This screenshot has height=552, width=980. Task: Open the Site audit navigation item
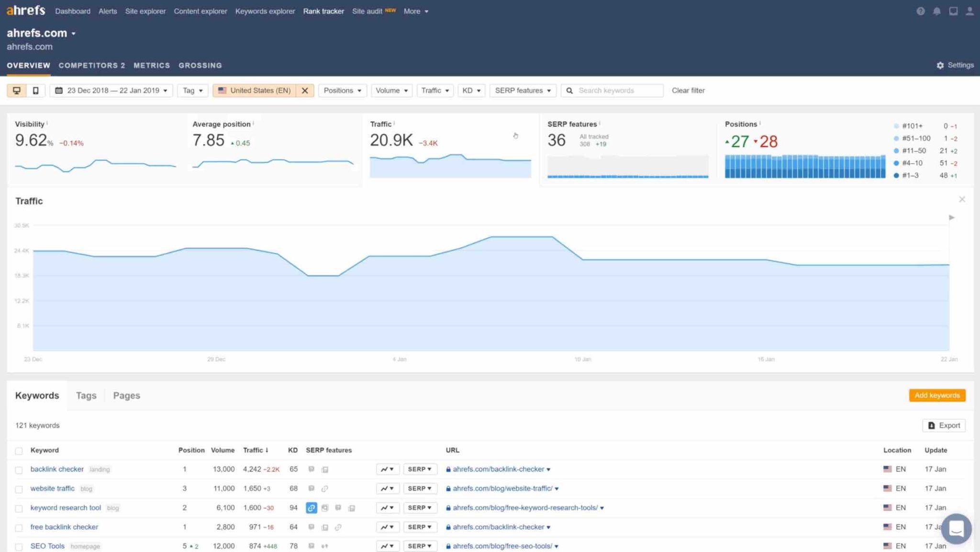coord(374,11)
